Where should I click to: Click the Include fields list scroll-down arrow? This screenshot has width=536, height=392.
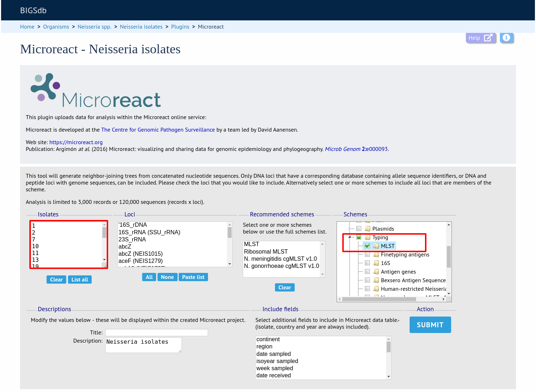click(x=388, y=377)
